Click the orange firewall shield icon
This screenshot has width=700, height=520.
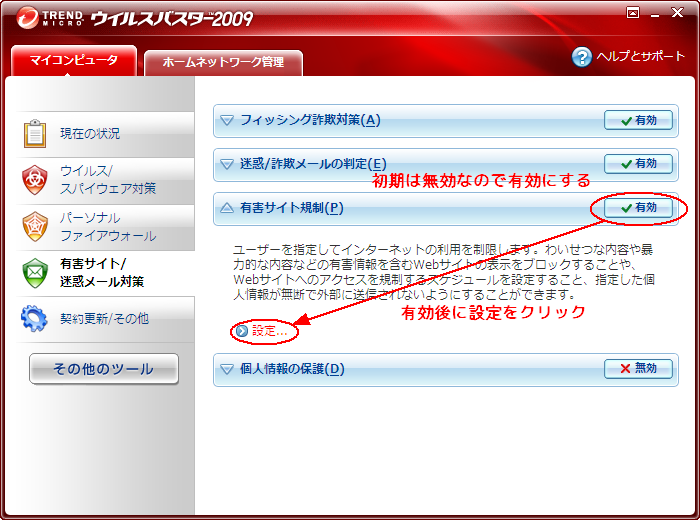tap(35, 227)
